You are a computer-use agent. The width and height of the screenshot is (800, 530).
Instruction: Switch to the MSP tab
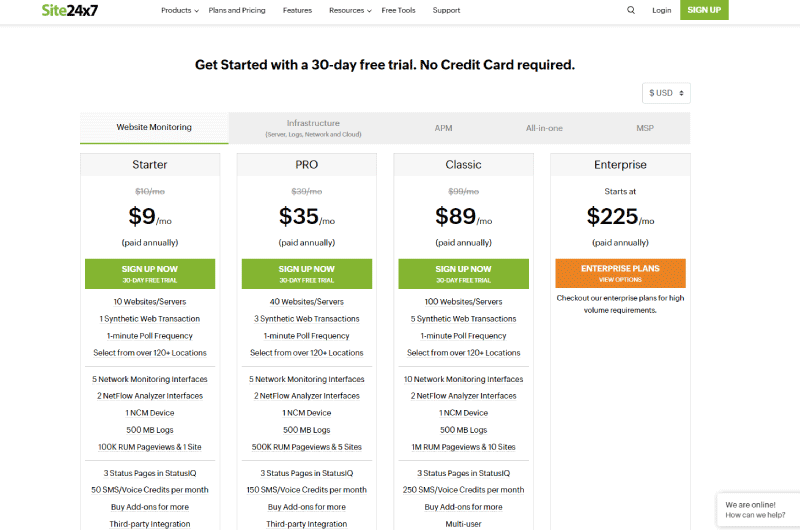coord(645,128)
